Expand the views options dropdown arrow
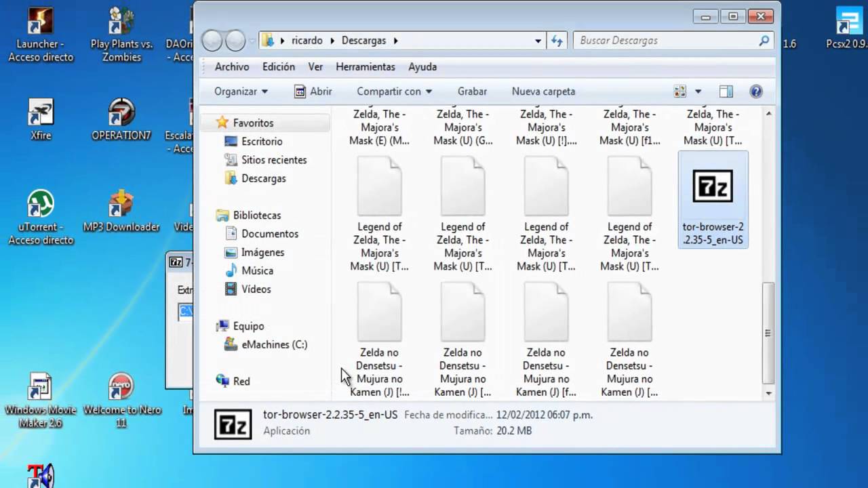 tap(698, 91)
